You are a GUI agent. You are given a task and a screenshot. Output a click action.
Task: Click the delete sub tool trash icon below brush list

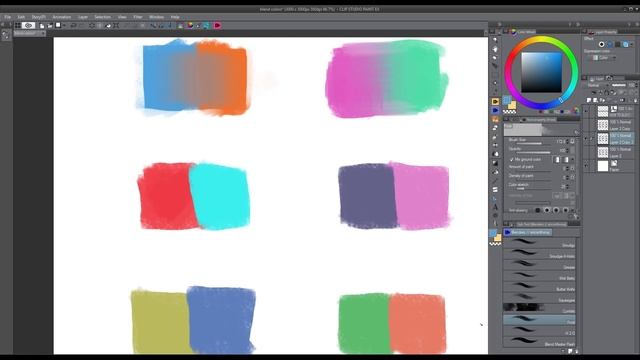[576, 351]
